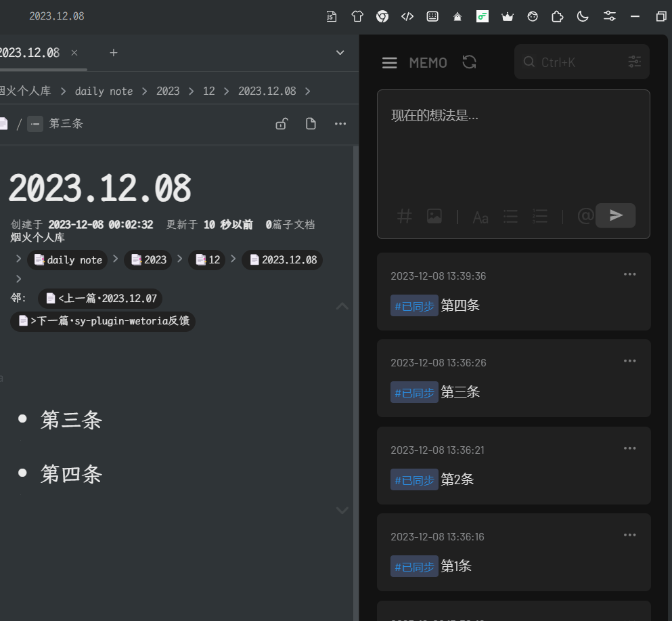Click the crown icon in top bar
This screenshot has width=672, height=621.
[x=508, y=16]
